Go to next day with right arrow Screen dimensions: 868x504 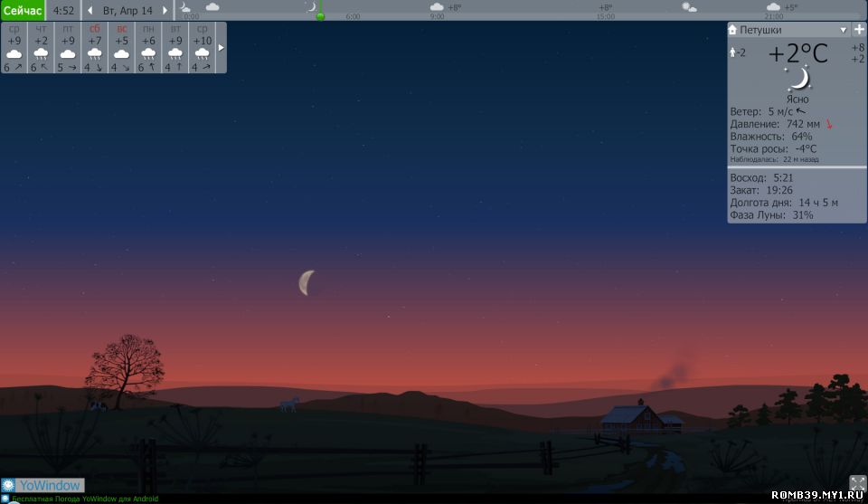[x=165, y=11]
